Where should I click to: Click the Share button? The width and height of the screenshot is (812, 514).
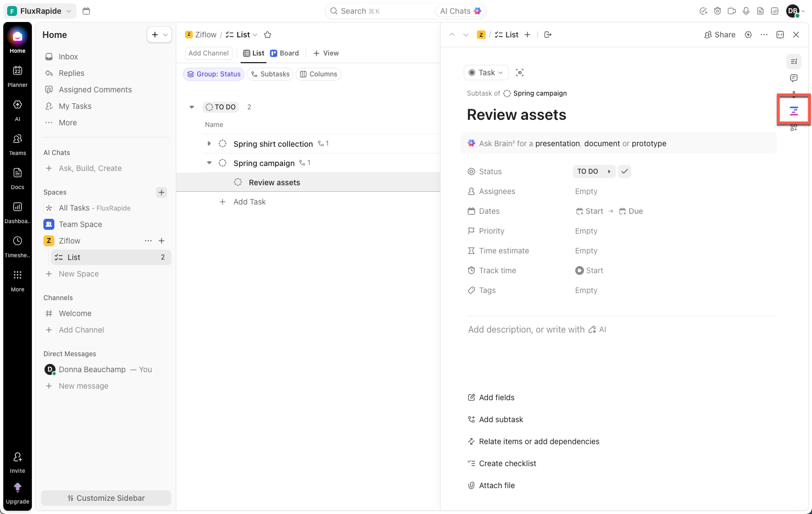click(720, 35)
